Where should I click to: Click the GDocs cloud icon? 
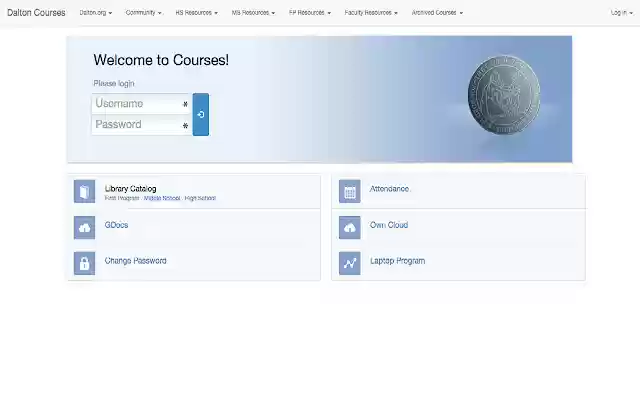pos(84,228)
